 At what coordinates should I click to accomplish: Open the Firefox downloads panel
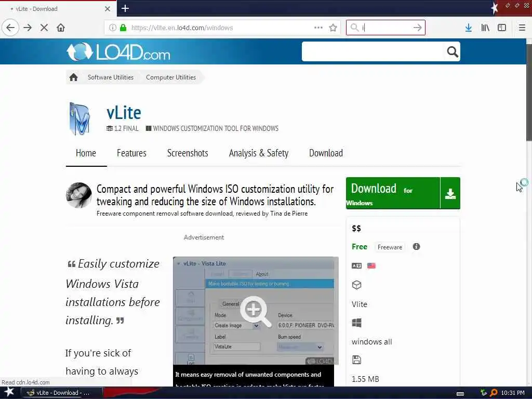point(469,28)
